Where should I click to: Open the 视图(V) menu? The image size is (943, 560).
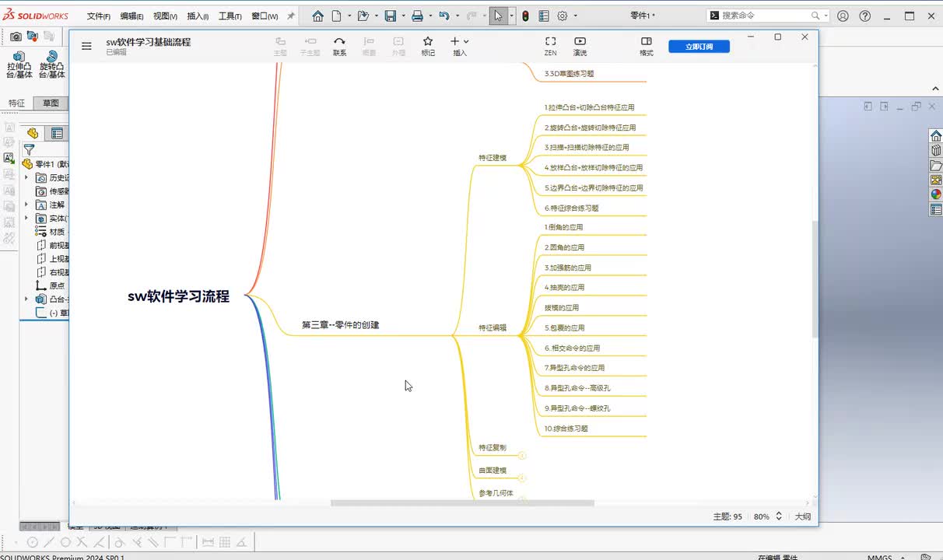click(x=165, y=16)
